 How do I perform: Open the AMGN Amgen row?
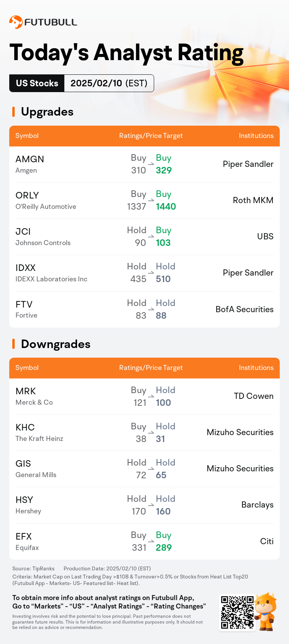(x=144, y=165)
